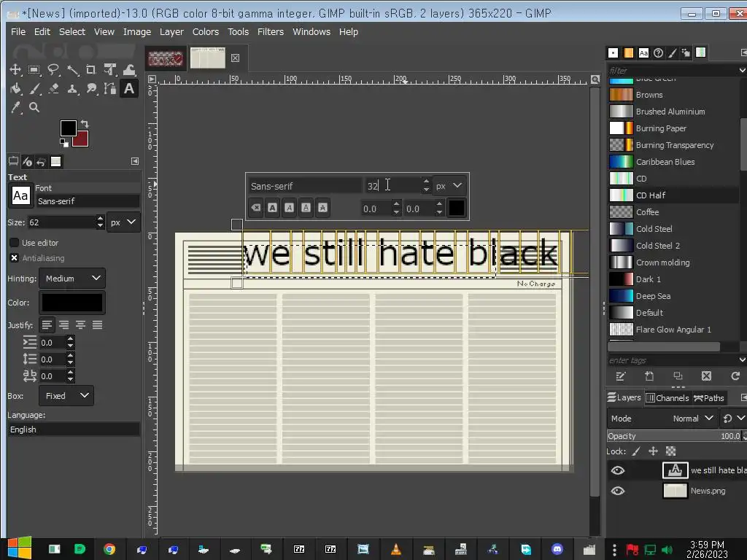Click the black foreground color swatch

point(68,128)
